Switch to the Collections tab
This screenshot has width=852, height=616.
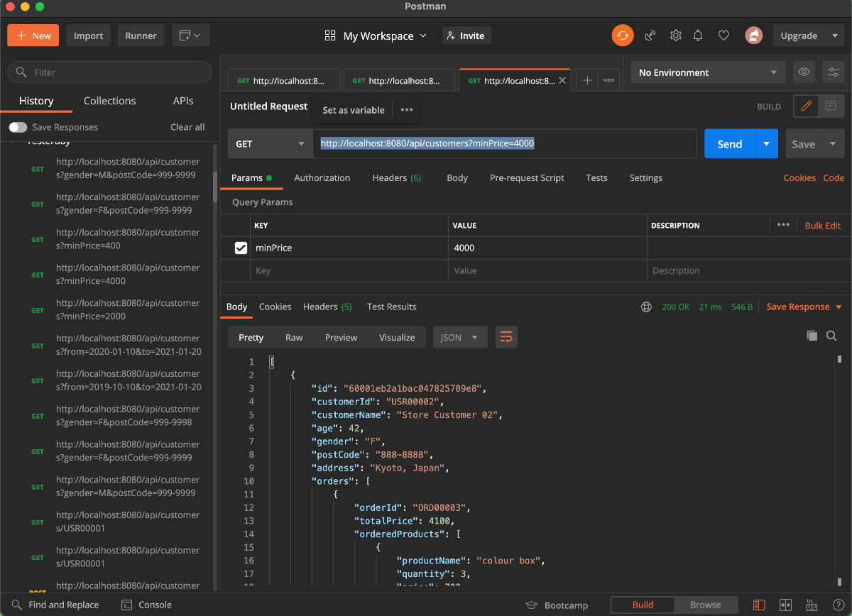109,101
